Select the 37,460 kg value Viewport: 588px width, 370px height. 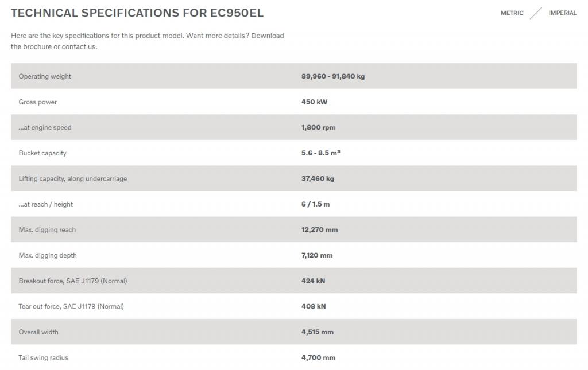point(318,178)
